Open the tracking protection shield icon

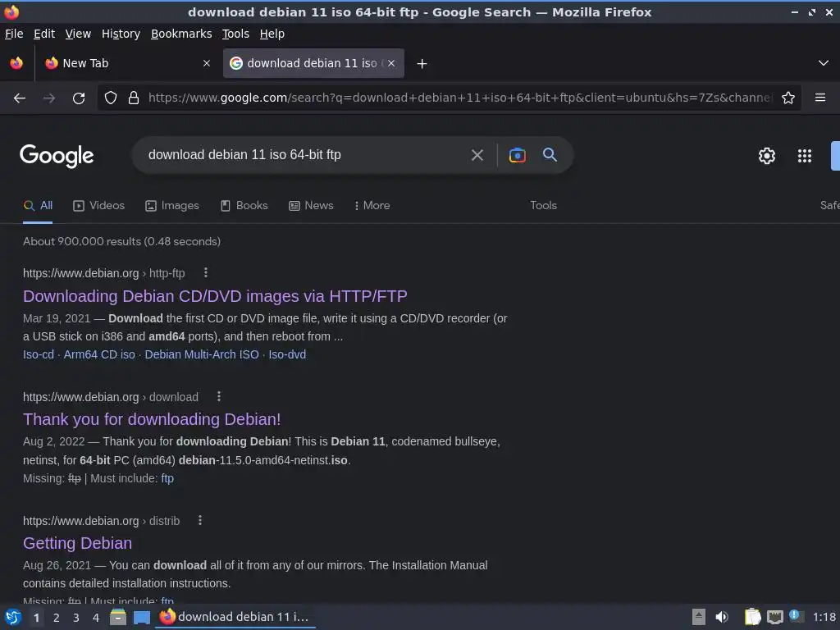click(x=111, y=98)
